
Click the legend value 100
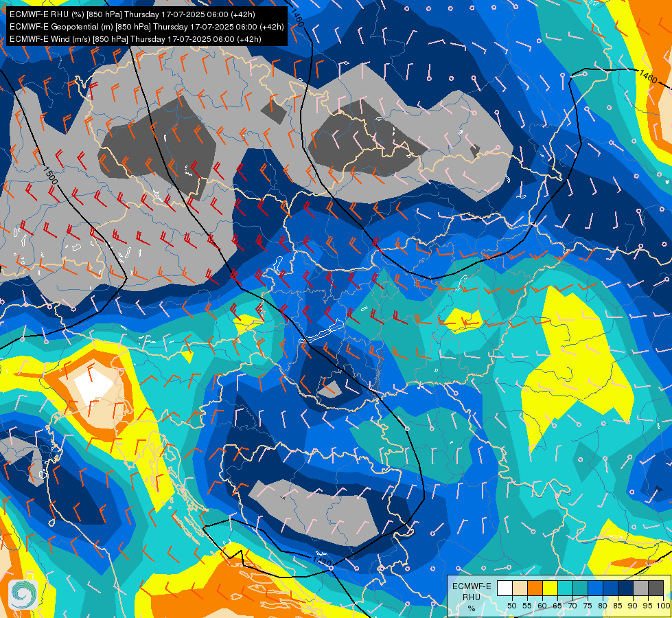click(664, 606)
